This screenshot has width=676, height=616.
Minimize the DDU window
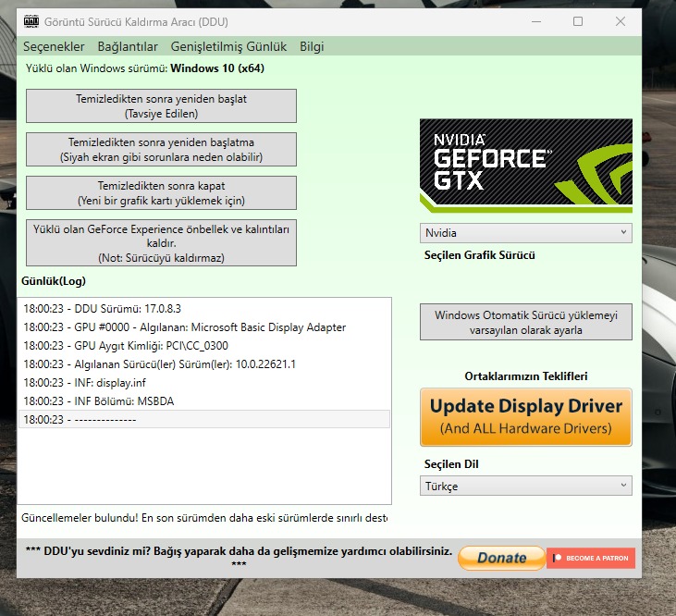coord(536,21)
